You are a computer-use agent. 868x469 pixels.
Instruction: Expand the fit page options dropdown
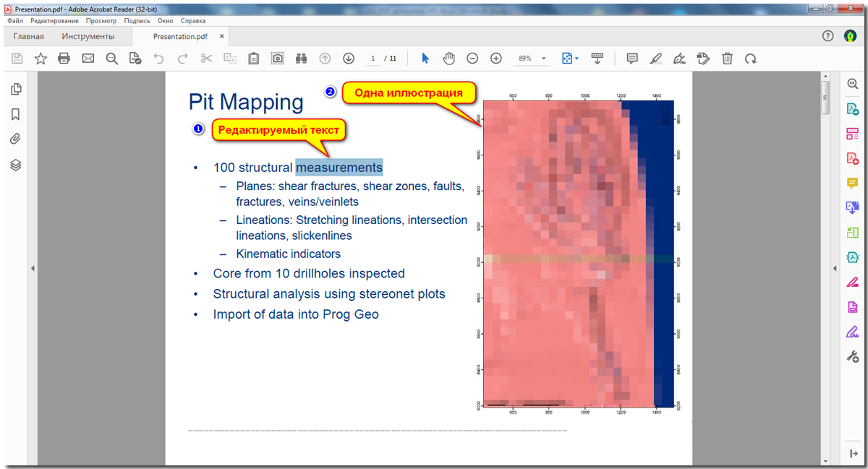point(570,59)
